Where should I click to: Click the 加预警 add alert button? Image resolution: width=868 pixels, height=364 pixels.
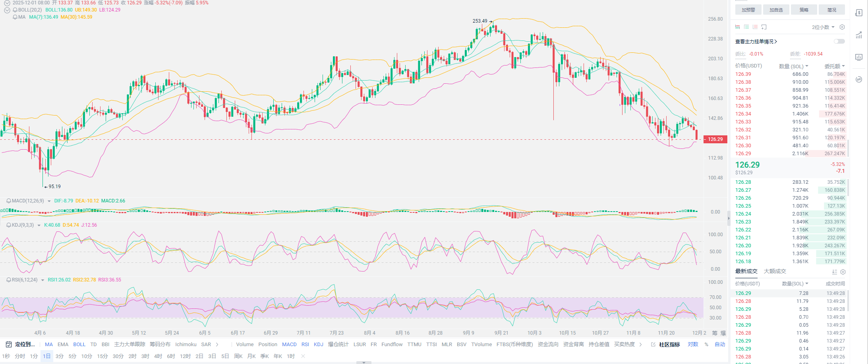[748, 10]
